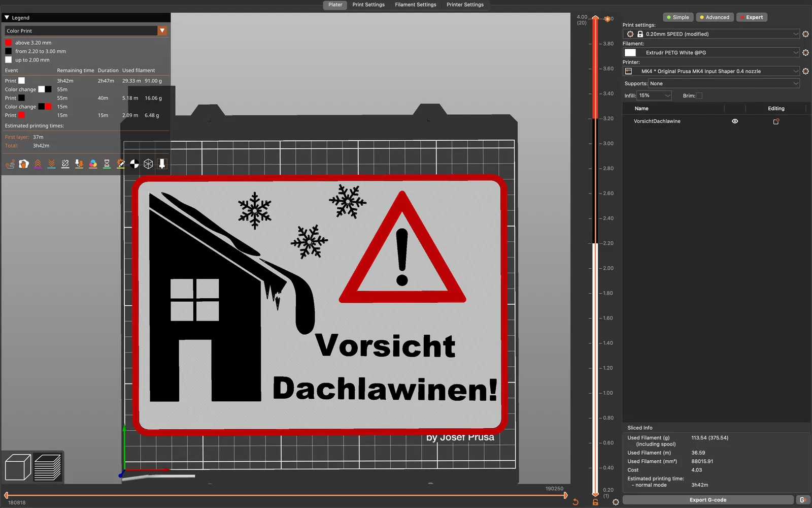Image resolution: width=812 pixels, height=508 pixels.
Task: Toggle visibility of VorsichtDachlawine object
Action: [x=735, y=121]
